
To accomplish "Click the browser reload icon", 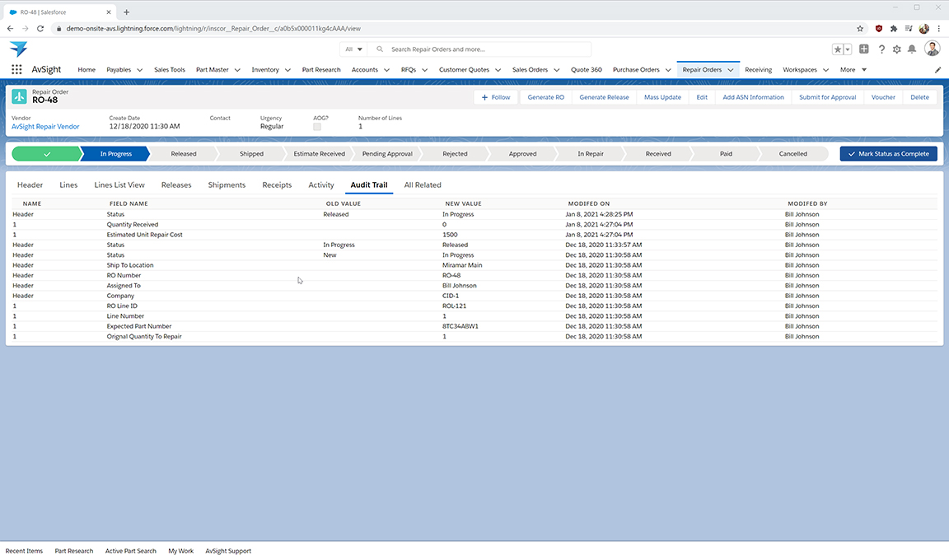I will tap(40, 29).
